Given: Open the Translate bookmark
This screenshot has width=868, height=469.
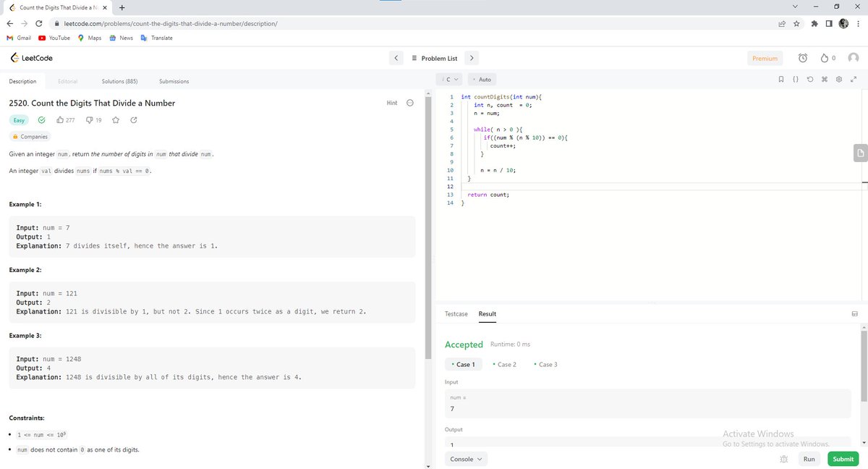Looking at the screenshot, I should pos(157,38).
